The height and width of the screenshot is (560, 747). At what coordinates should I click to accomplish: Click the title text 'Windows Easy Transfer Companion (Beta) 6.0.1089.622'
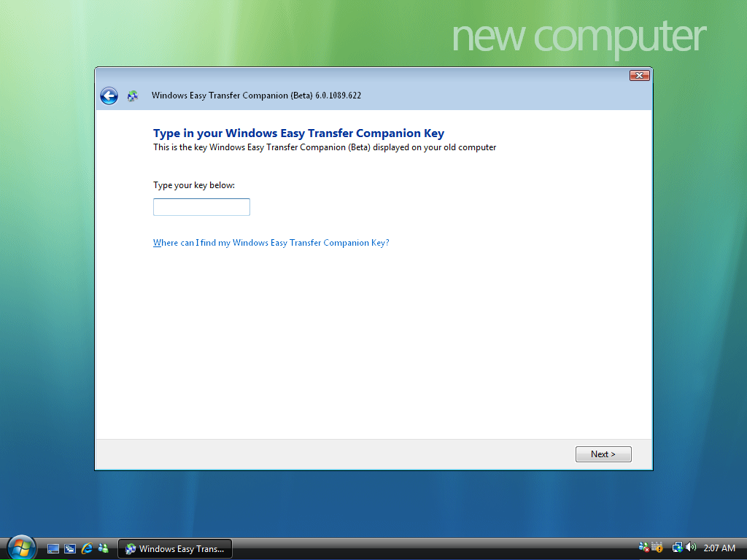256,96
